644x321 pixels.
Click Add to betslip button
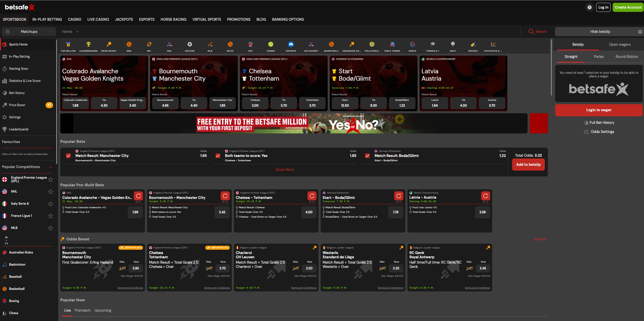(x=528, y=165)
